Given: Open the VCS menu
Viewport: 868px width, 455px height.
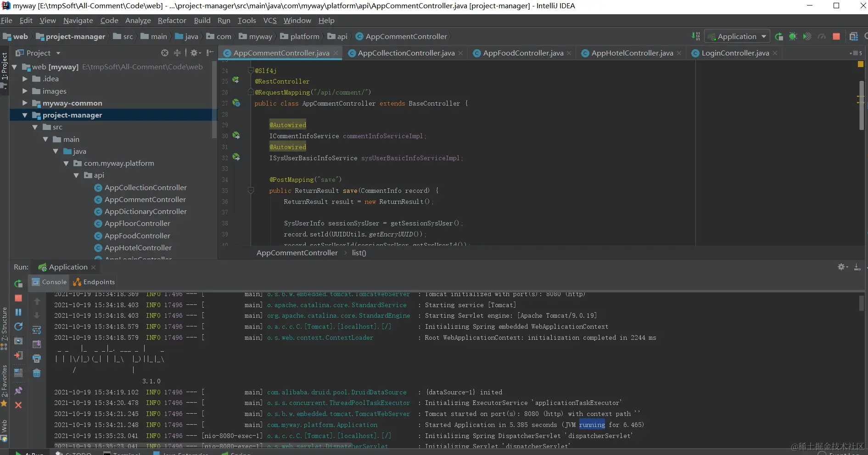Looking at the screenshot, I should pyautogui.click(x=270, y=20).
